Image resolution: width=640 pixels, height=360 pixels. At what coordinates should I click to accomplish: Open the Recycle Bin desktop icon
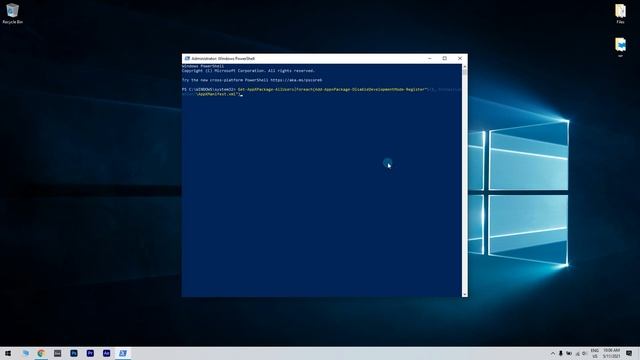point(12,13)
